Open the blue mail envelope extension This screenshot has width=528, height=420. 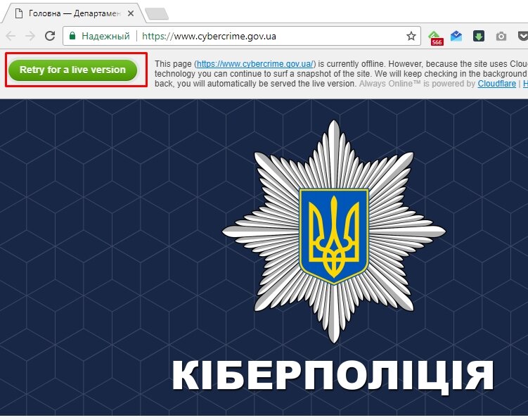pos(456,36)
